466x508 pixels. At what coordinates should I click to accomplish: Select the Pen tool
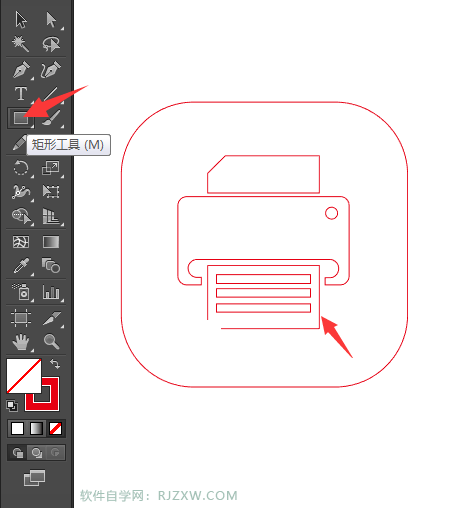pos(21,70)
